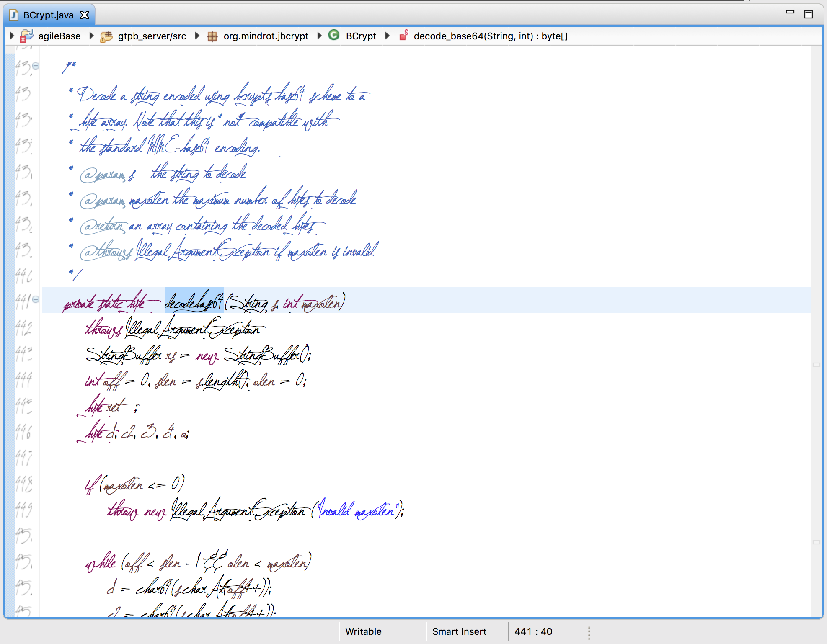Click the 'throw new IllegalArgumentException' statement

click(256, 509)
